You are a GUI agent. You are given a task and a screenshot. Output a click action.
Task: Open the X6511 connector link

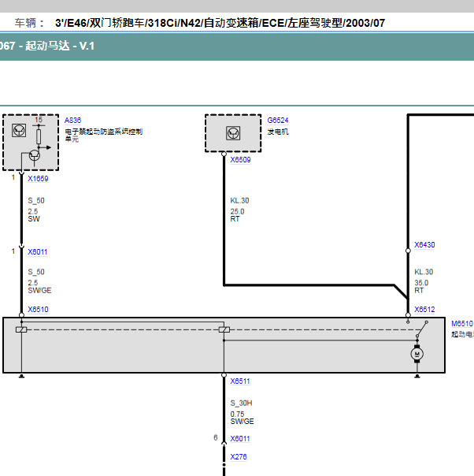click(x=240, y=381)
